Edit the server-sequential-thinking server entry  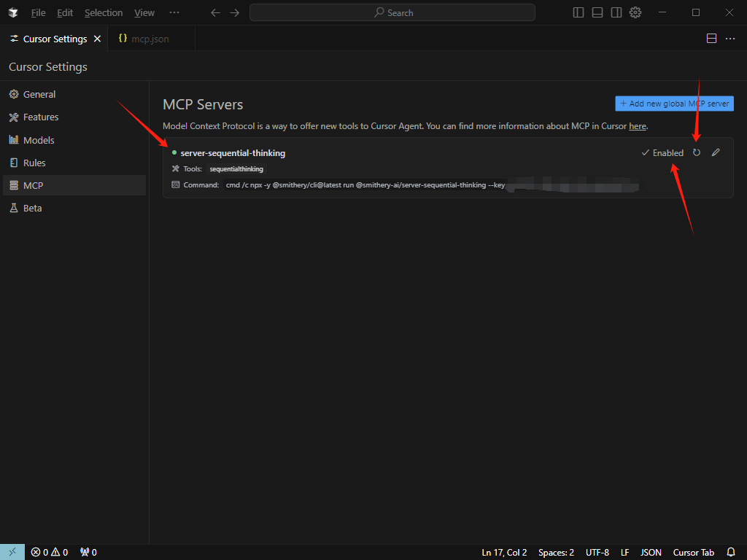point(716,153)
